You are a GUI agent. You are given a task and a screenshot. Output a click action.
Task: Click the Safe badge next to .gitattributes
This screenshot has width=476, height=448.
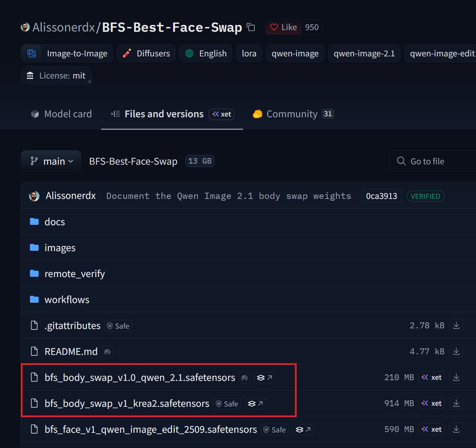click(118, 326)
